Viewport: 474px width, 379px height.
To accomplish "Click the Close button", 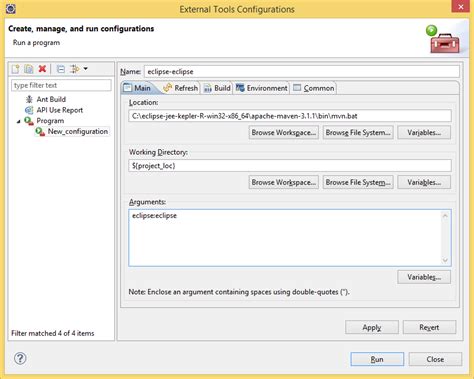I will (435, 359).
